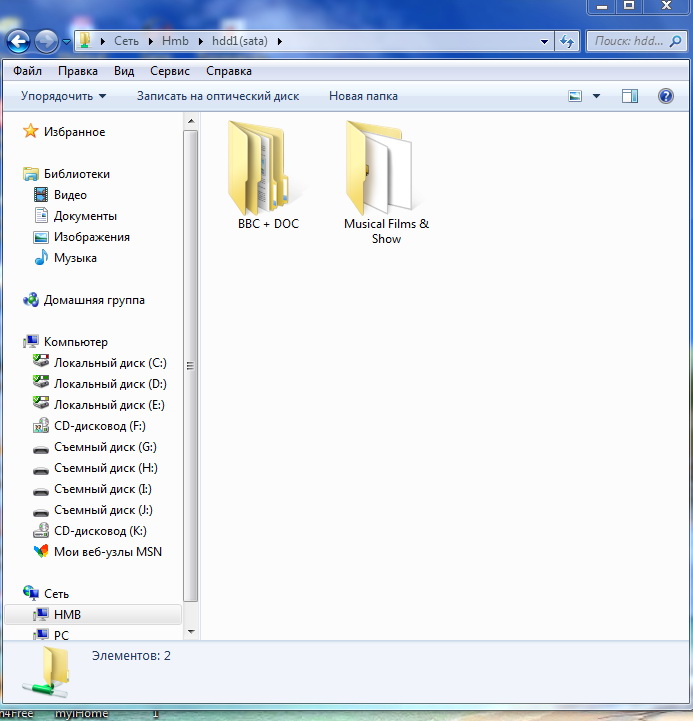Open Видео library
Viewport: 693px width, 721px height.
point(70,195)
